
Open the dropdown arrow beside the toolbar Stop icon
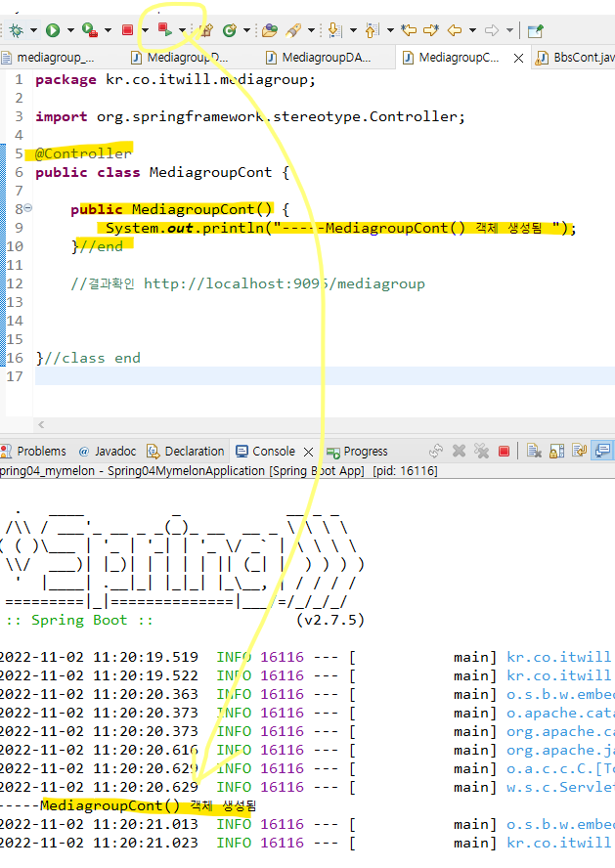145,30
